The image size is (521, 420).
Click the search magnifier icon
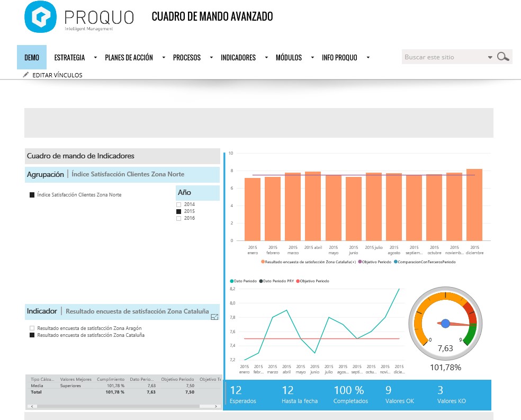pos(503,57)
